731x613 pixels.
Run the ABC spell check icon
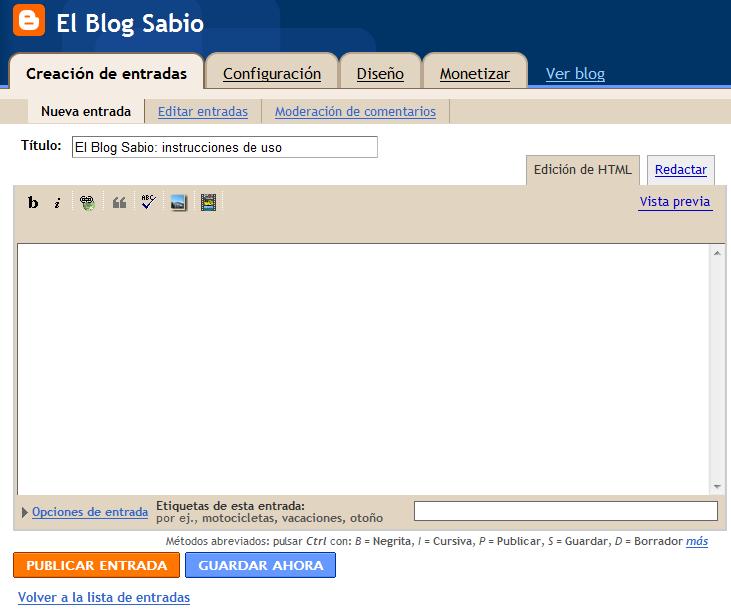coord(148,202)
